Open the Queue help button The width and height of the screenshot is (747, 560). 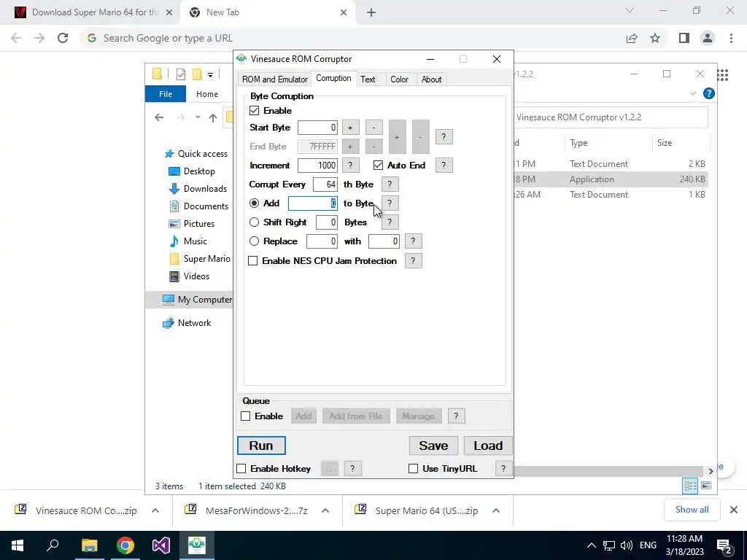(456, 416)
